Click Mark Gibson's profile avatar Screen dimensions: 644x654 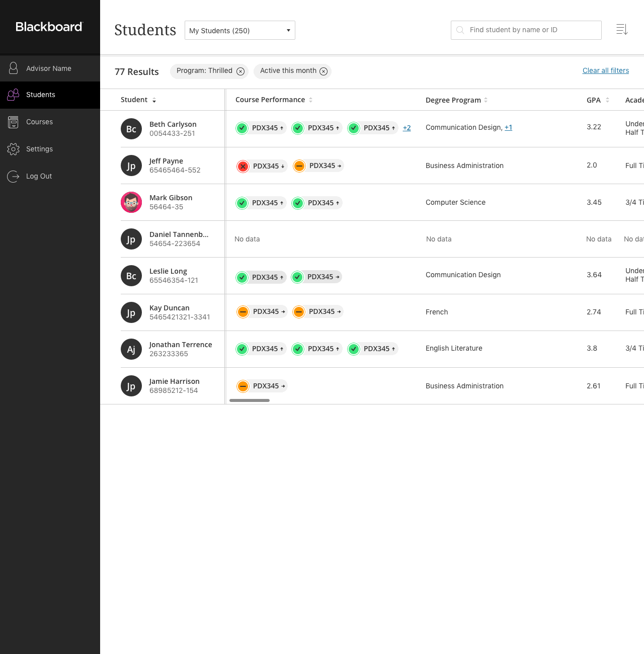[x=131, y=202]
